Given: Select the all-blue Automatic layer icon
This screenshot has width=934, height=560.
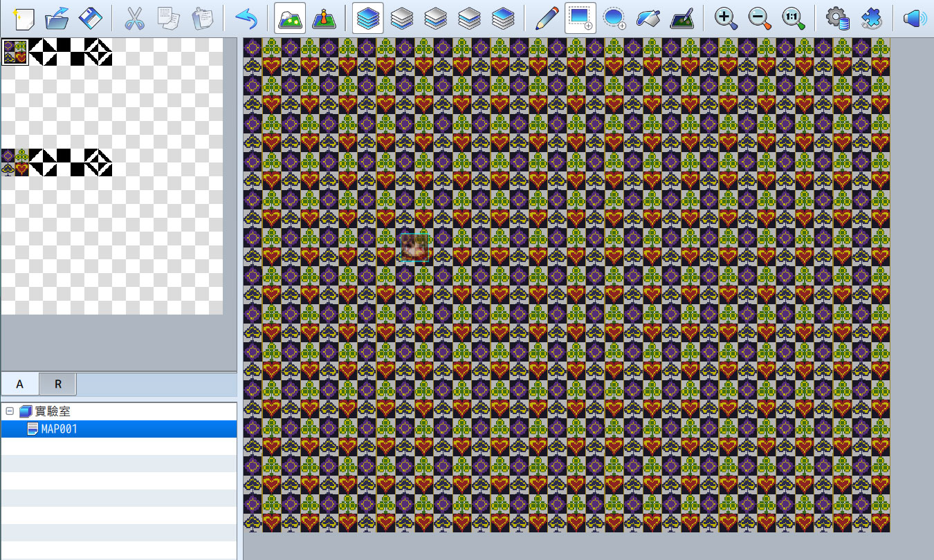Looking at the screenshot, I should (368, 19).
